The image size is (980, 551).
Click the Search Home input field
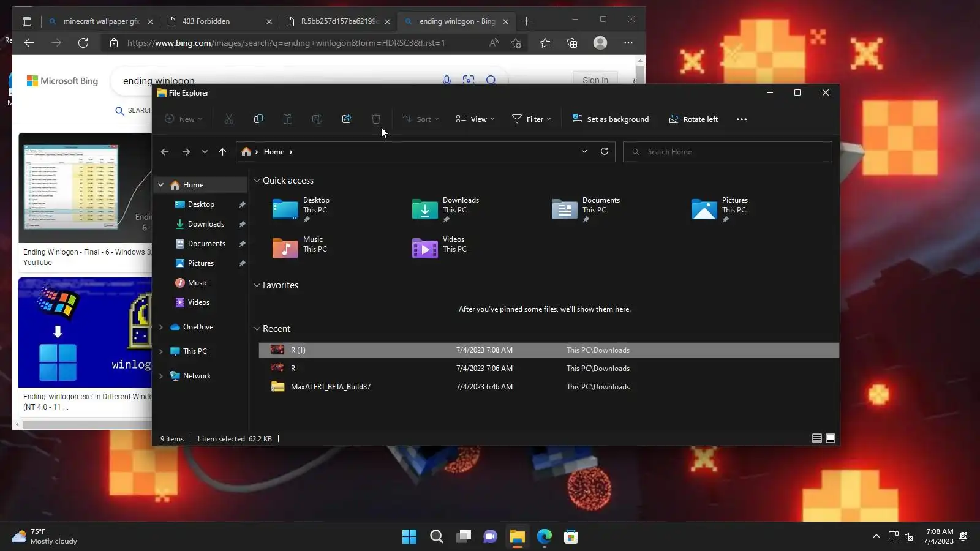click(728, 152)
